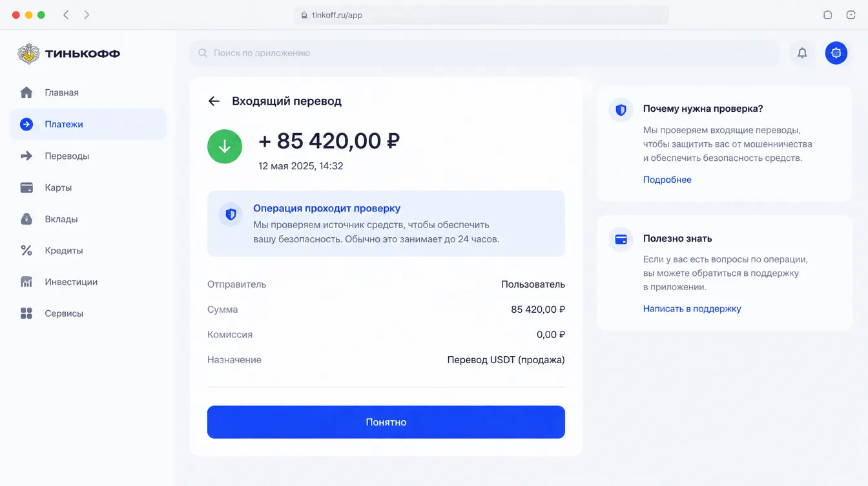
Task: Select Платежи in the sidebar
Action: click(x=88, y=124)
